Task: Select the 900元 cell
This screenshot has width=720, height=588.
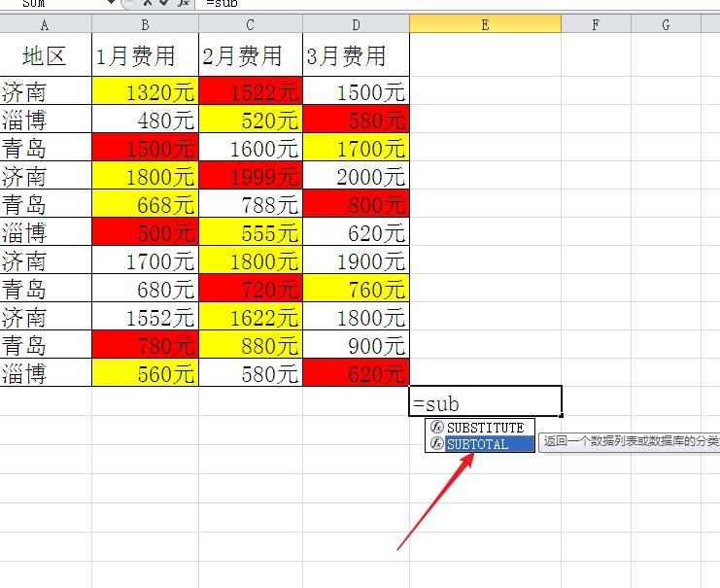Action: [356, 344]
